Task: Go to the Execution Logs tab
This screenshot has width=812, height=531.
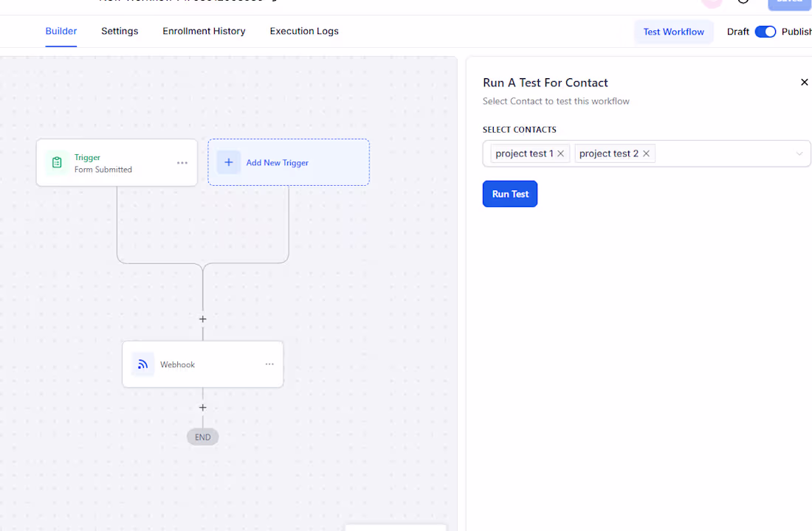Action: click(x=304, y=31)
